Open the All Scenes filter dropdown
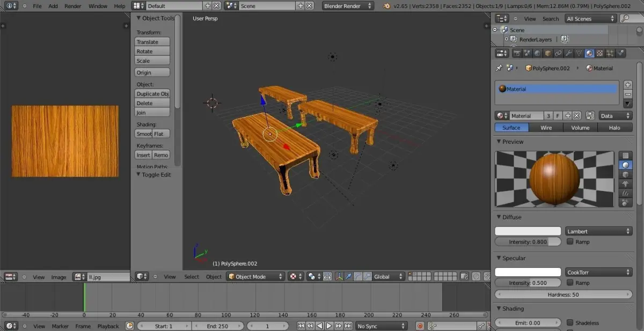 click(x=590, y=18)
